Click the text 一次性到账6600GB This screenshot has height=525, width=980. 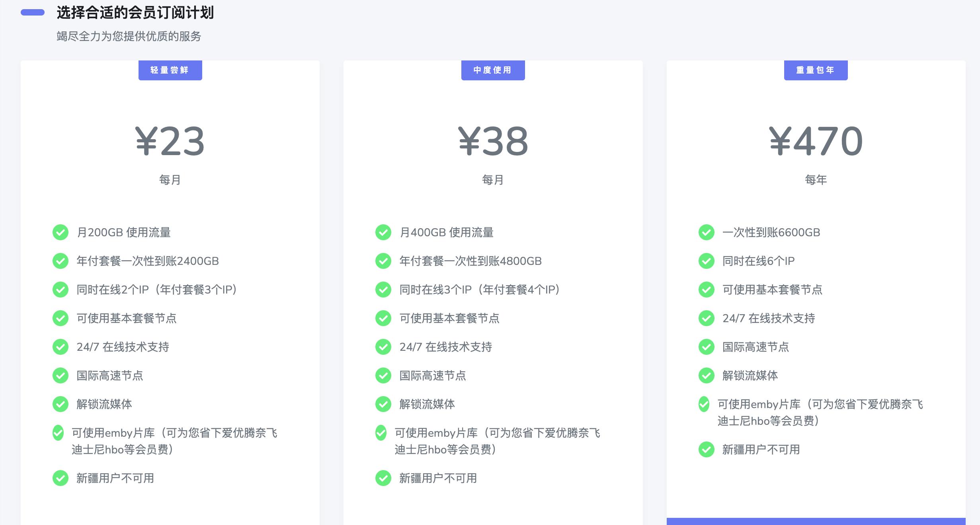(x=771, y=232)
